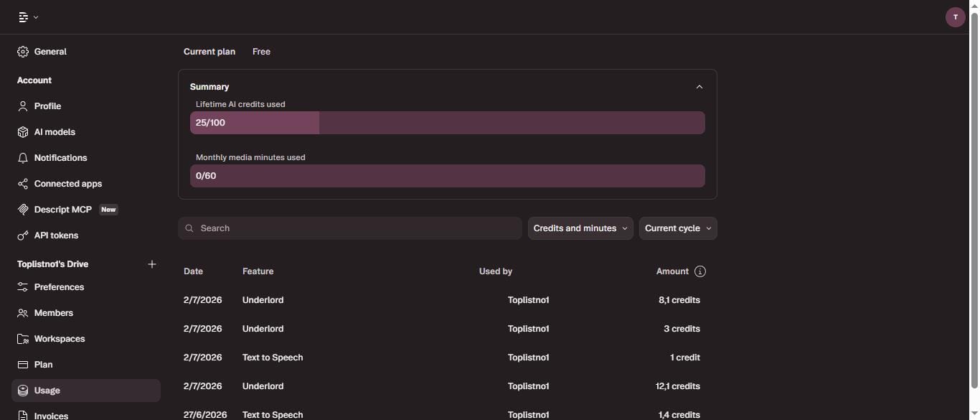The width and height of the screenshot is (980, 420).
Task: Click the Amount column header
Action: (x=672, y=271)
